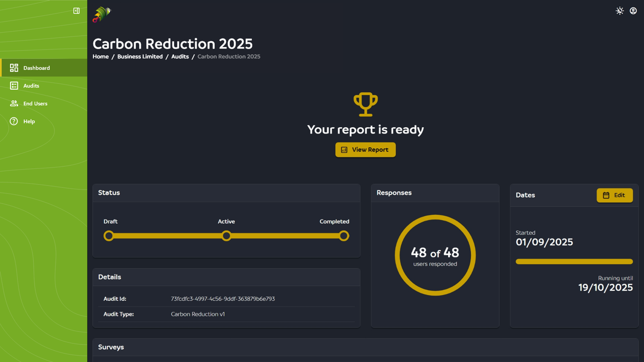Select the Draft status marker
644x362 pixels.
pyautogui.click(x=109, y=236)
